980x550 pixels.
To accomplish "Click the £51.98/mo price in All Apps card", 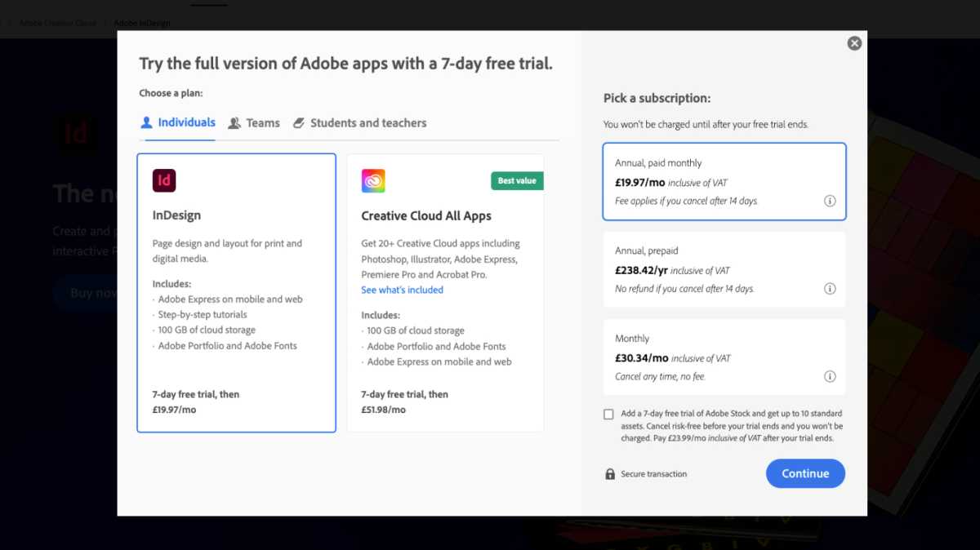I will click(x=383, y=410).
